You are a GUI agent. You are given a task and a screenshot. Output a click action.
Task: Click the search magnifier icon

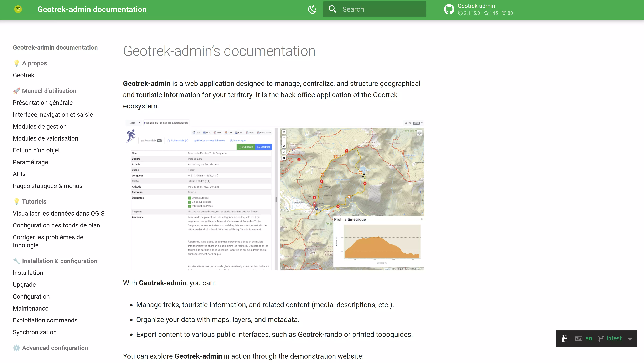(333, 9)
